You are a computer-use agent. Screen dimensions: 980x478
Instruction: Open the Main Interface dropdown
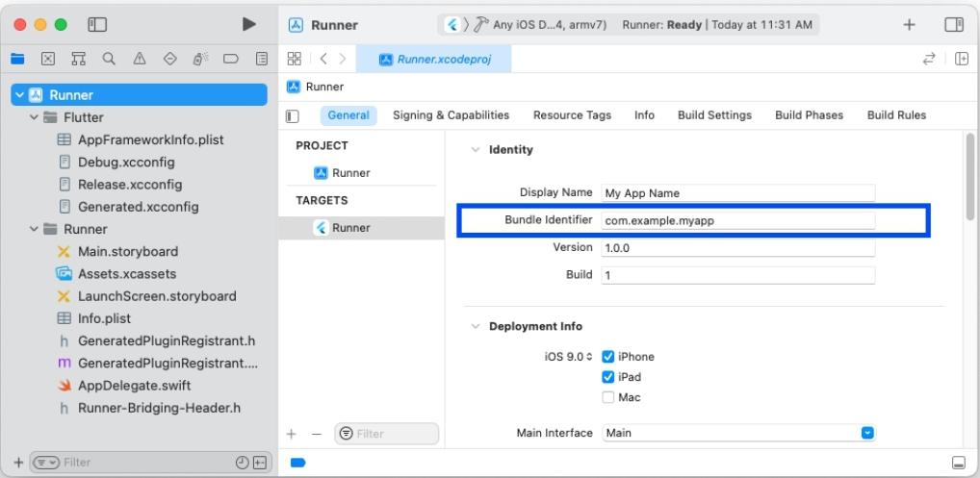tap(738, 433)
